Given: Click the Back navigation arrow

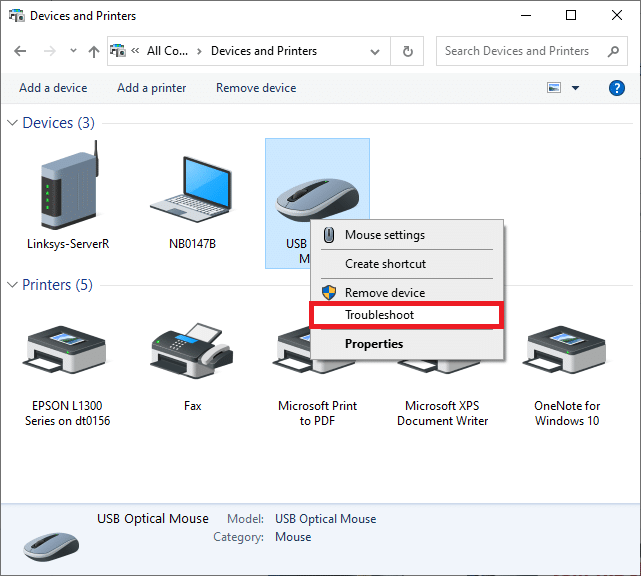Looking at the screenshot, I should pyautogui.click(x=21, y=51).
